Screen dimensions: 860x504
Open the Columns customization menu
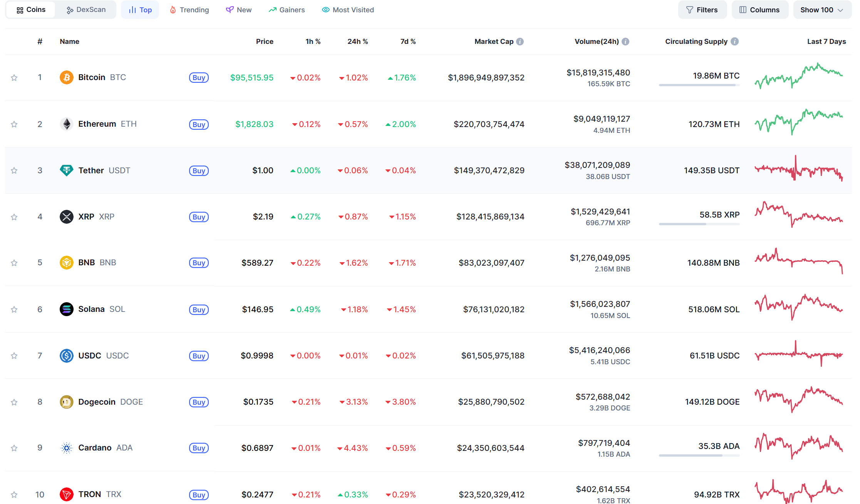point(759,10)
